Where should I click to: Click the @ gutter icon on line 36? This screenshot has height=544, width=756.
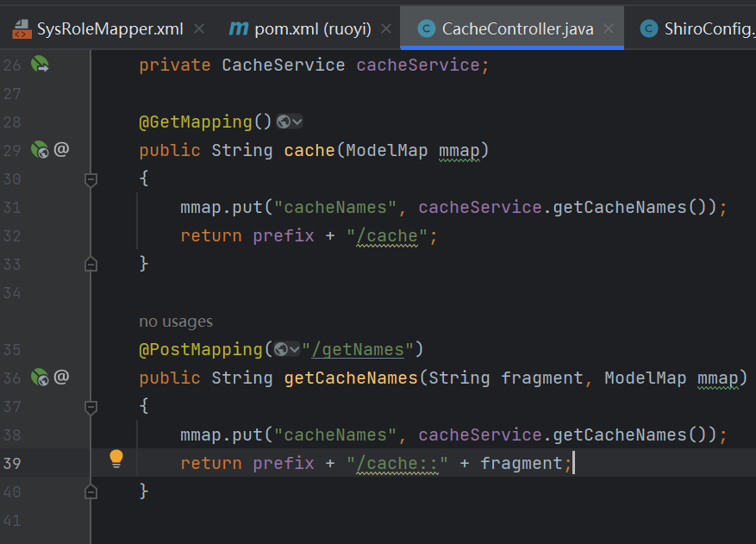(x=61, y=377)
